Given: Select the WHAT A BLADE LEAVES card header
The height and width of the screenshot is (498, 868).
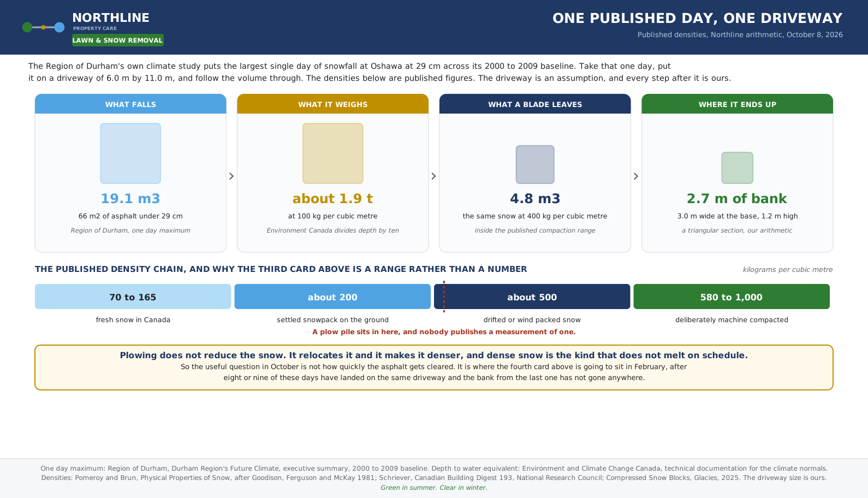Looking at the screenshot, I should [x=535, y=104].
